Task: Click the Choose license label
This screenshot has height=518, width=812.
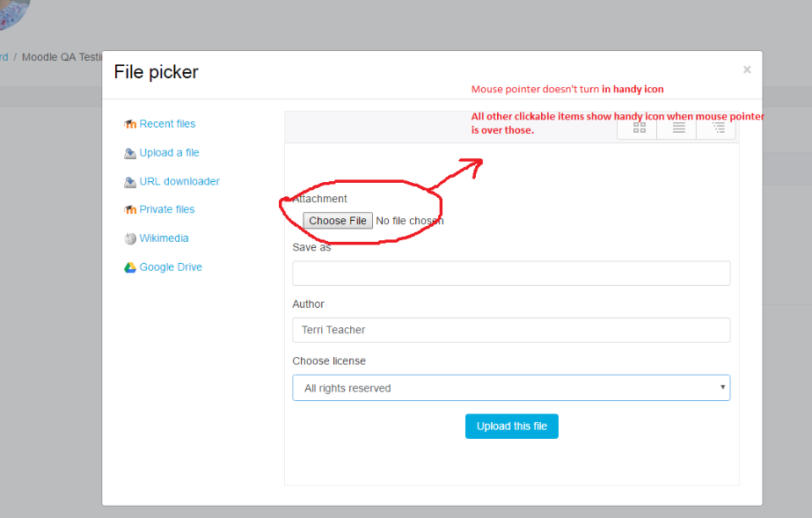Action: 329,361
